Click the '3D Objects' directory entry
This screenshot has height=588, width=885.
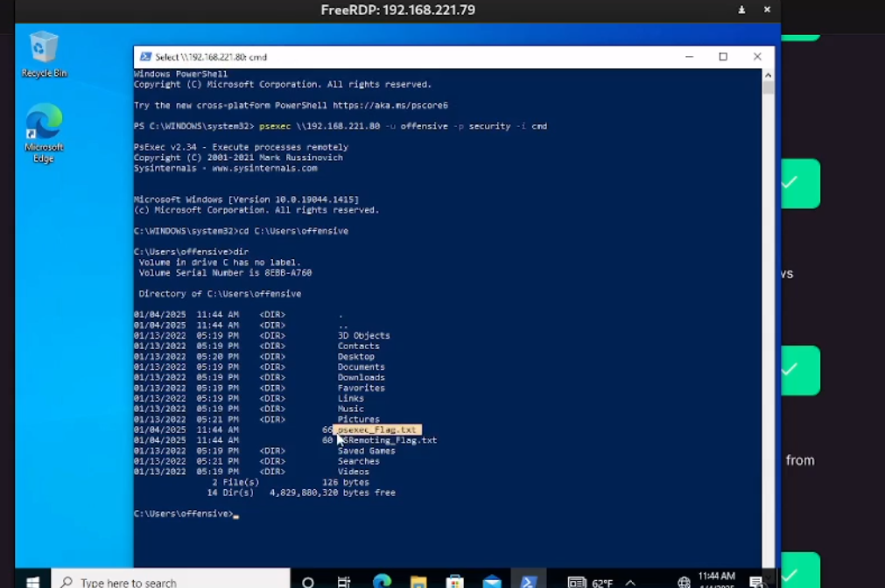364,335
